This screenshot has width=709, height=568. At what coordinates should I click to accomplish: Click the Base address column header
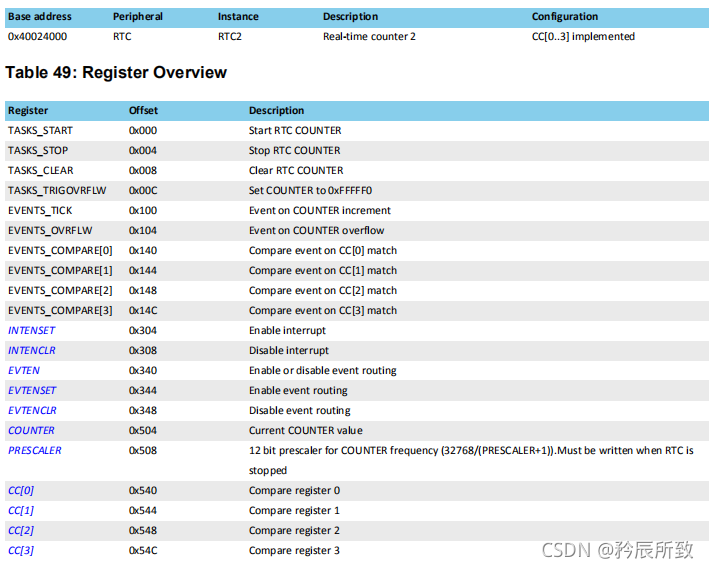(40, 17)
